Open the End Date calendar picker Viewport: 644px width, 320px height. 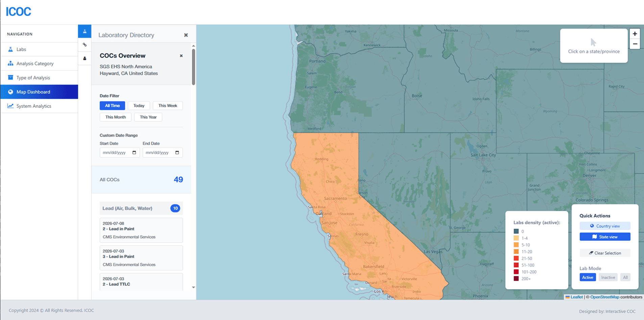177,153
